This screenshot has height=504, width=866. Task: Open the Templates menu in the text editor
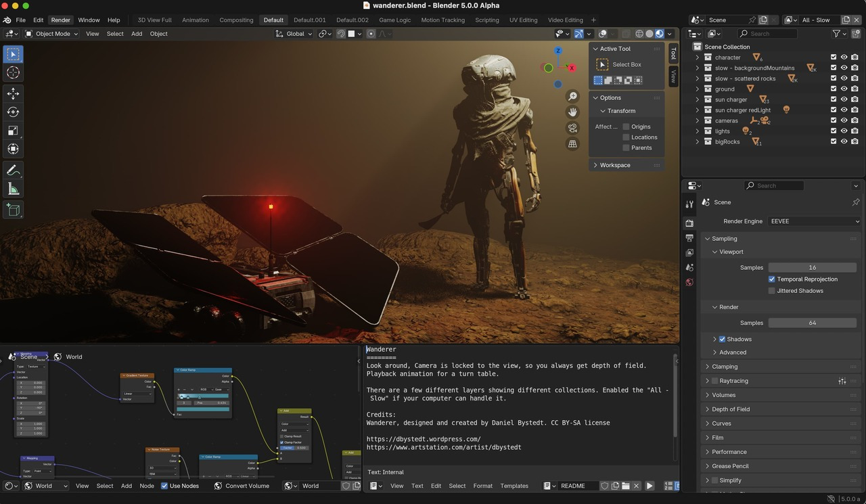(514, 485)
